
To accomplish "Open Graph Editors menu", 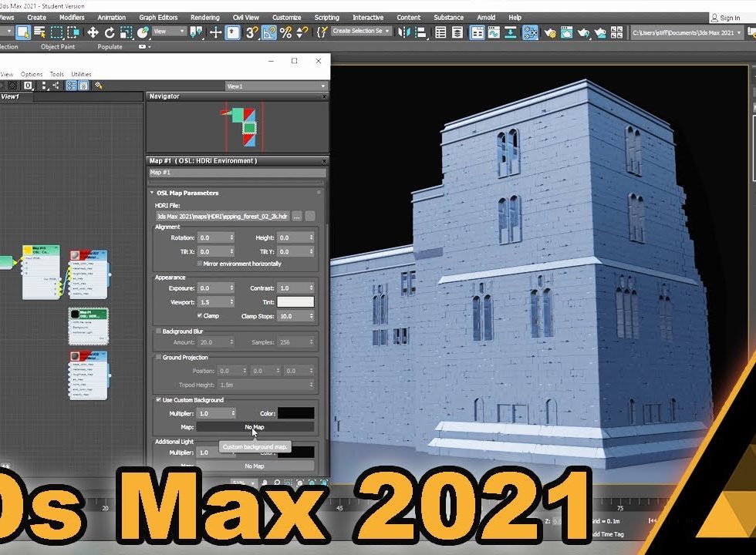I will 158,17.
